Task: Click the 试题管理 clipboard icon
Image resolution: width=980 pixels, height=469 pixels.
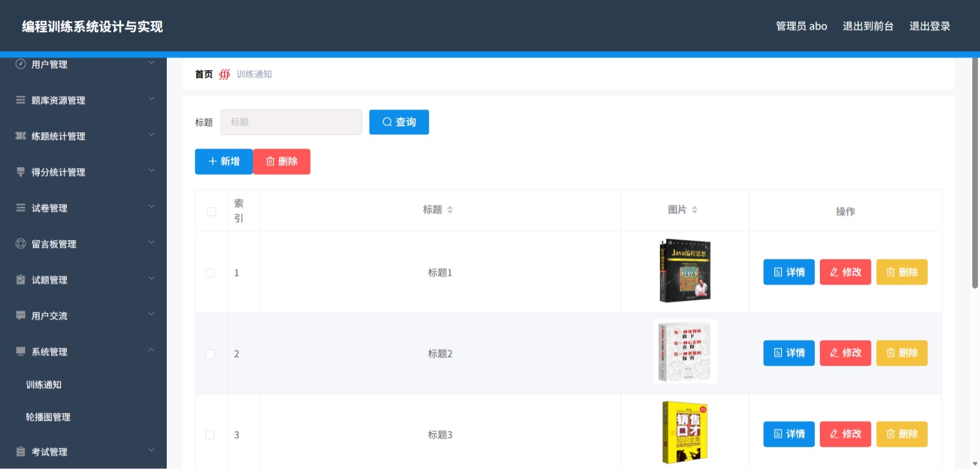Action: click(x=21, y=280)
